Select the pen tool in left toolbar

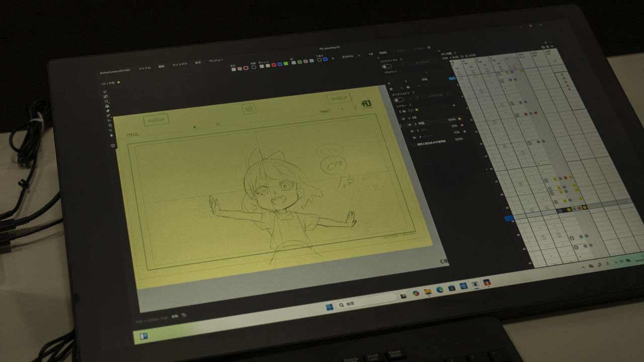click(106, 97)
